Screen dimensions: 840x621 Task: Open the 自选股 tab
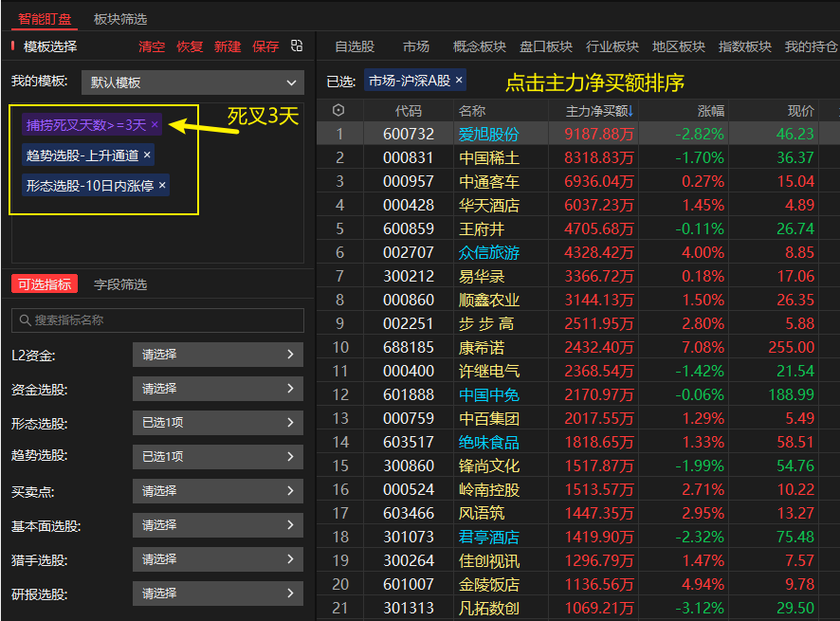(355, 46)
